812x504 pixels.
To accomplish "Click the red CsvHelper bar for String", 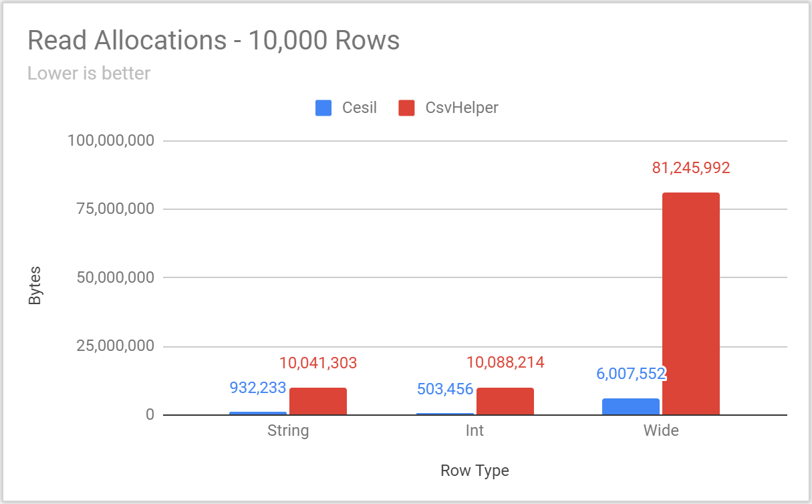I will point(317,401).
